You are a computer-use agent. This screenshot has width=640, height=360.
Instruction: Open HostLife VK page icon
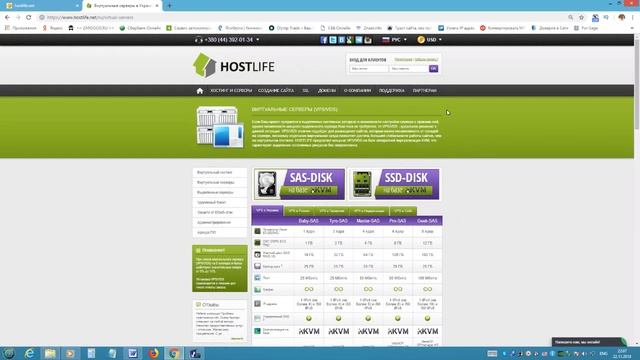pos(341,40)
